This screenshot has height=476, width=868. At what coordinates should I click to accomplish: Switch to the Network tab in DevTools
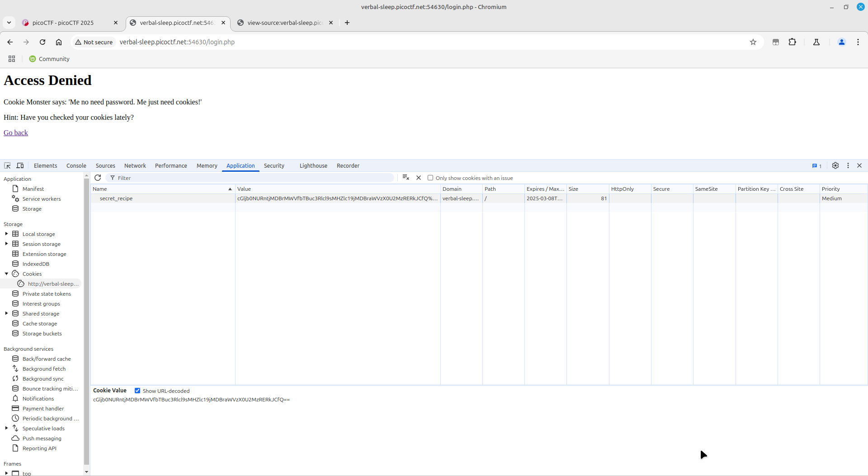pos(135,165)
